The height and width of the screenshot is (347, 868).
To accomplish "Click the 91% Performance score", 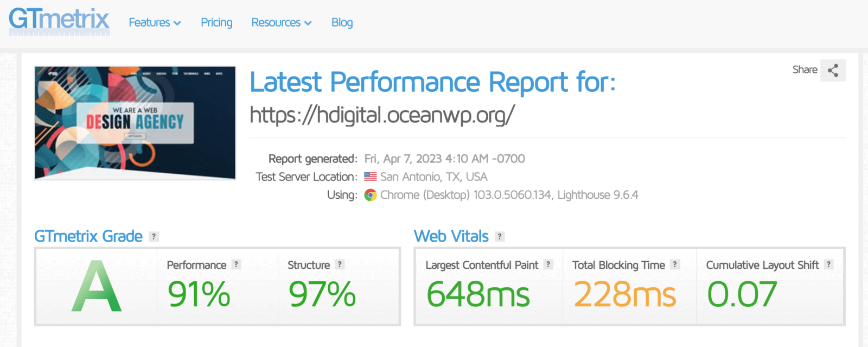I will pos(199,294).
